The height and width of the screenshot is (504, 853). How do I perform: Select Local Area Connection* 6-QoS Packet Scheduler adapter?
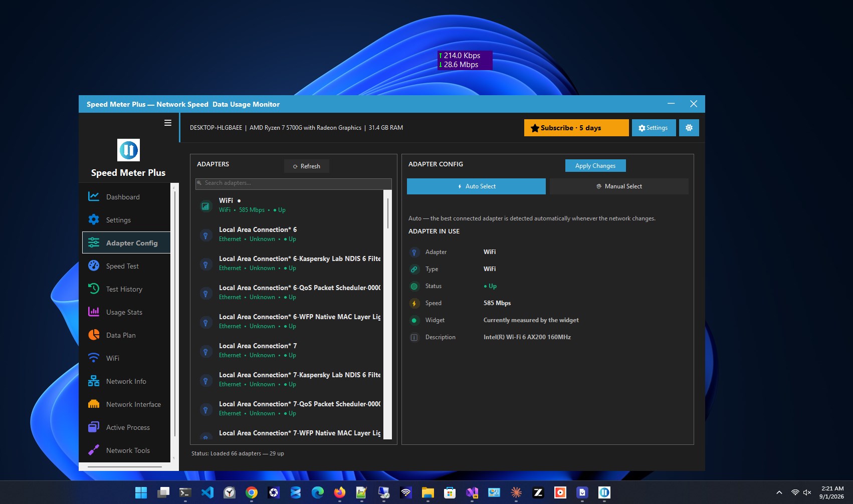tap(290, 292)
